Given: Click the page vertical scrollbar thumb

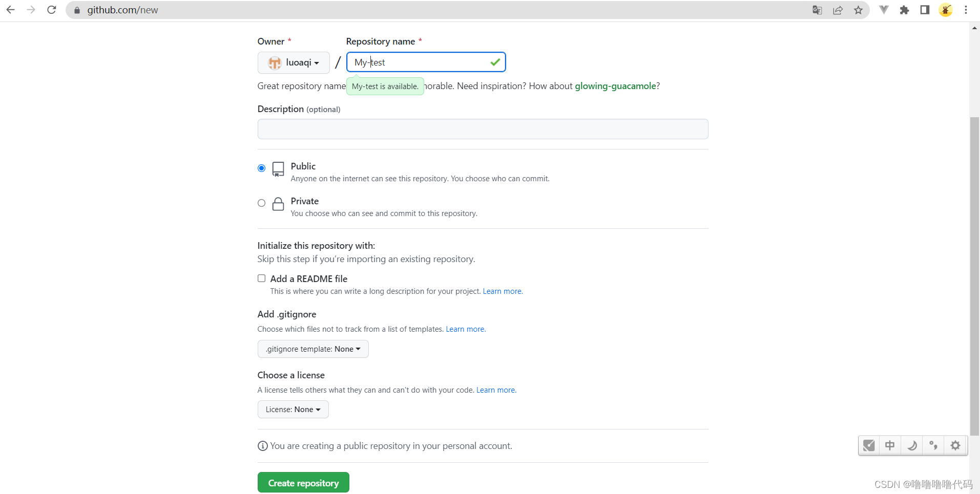Looking at the screenshot, I should (974, 276).
